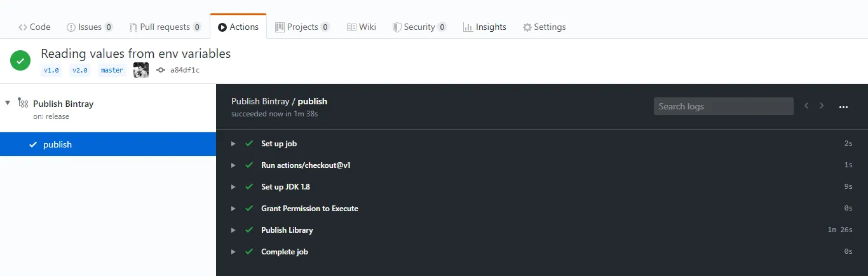Expand the Set up job step

tap(234, 144)
